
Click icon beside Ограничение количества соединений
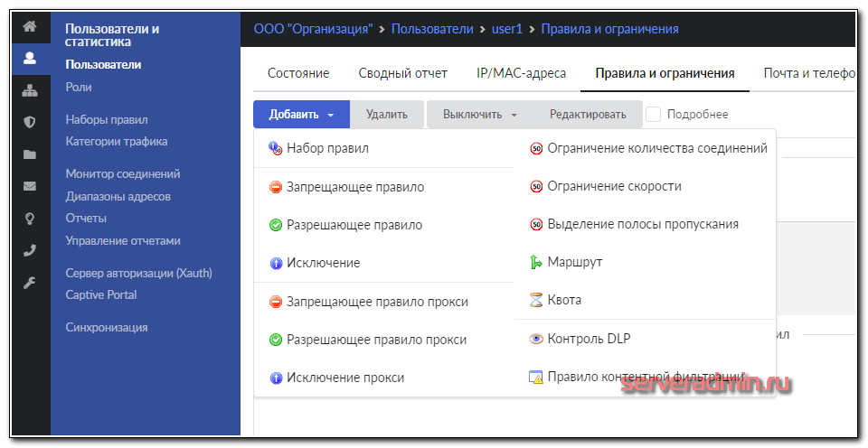pyautogui.click(x=536, y=148)
